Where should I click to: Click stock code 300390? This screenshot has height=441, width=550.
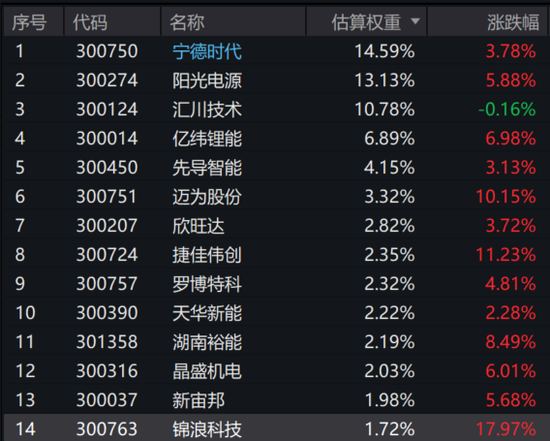(x=107, y=313)
